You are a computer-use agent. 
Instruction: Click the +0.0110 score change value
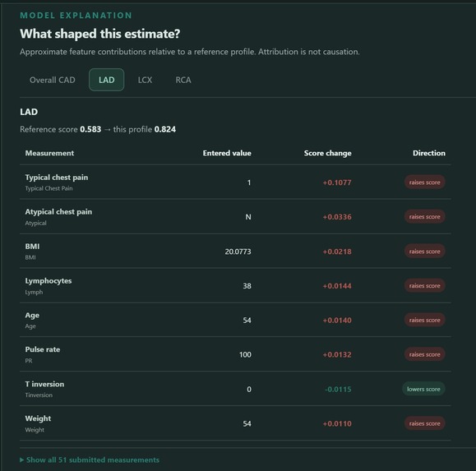337,423
